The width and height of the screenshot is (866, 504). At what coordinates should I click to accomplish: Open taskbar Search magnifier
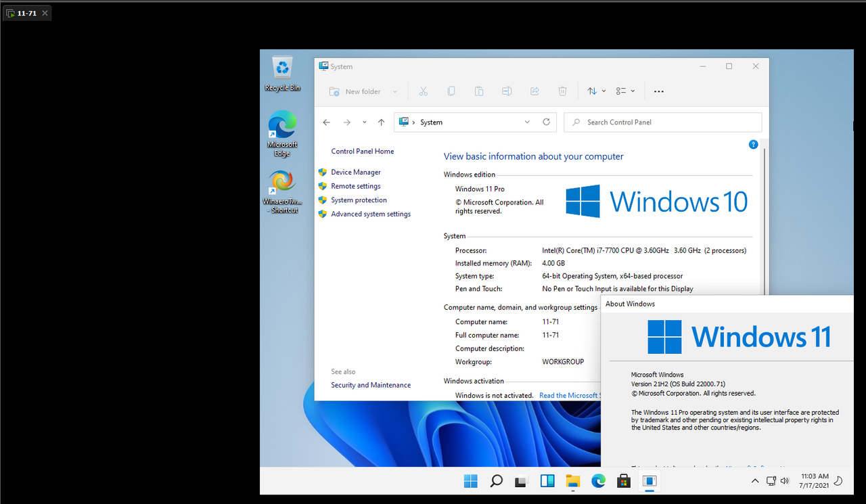496,482
